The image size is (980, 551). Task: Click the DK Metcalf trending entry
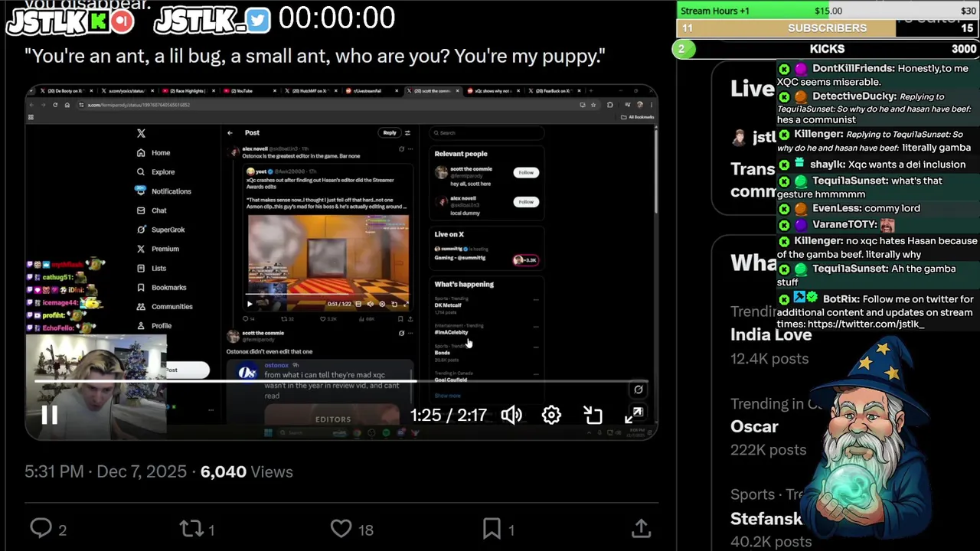[x=448, y=305]
